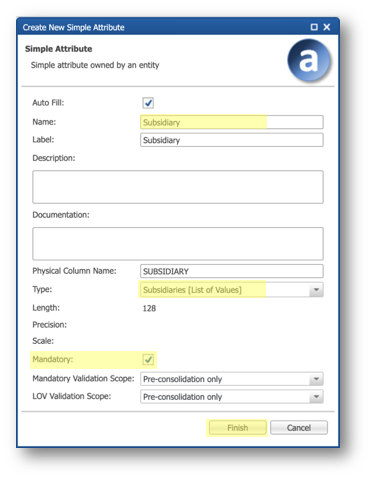Focus the Name input field
The image size is (371, 479).
pyautogui.click(x=232, y=122)
